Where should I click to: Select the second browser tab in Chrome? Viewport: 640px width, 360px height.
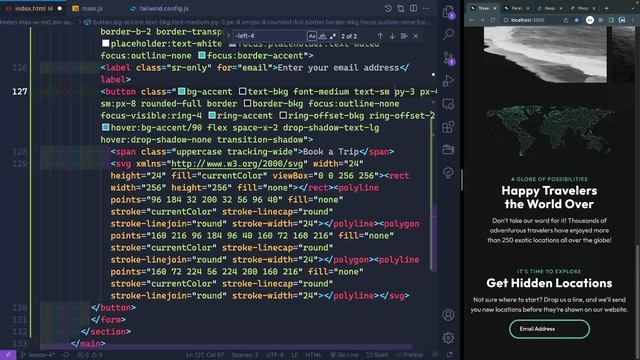[517, 8]
